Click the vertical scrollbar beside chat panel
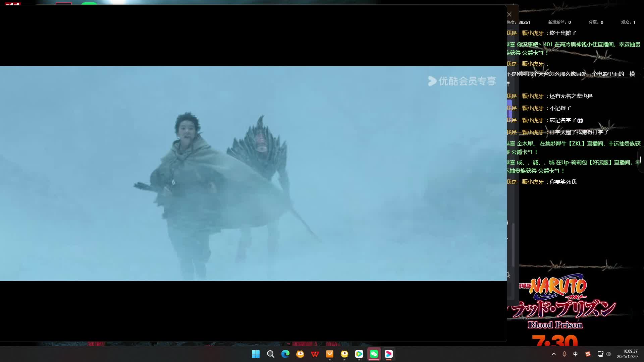 tap(513, 245)
